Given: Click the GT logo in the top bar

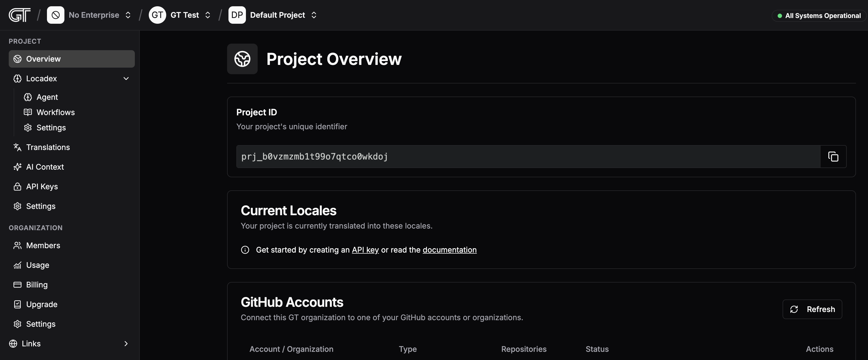Looking at the screenshot, I should [19, 15].
